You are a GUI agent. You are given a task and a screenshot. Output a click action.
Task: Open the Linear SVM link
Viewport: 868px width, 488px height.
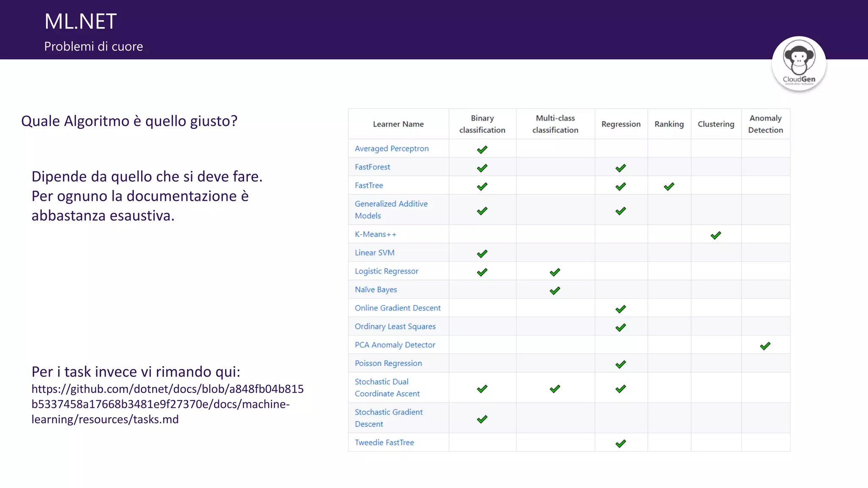374,252
